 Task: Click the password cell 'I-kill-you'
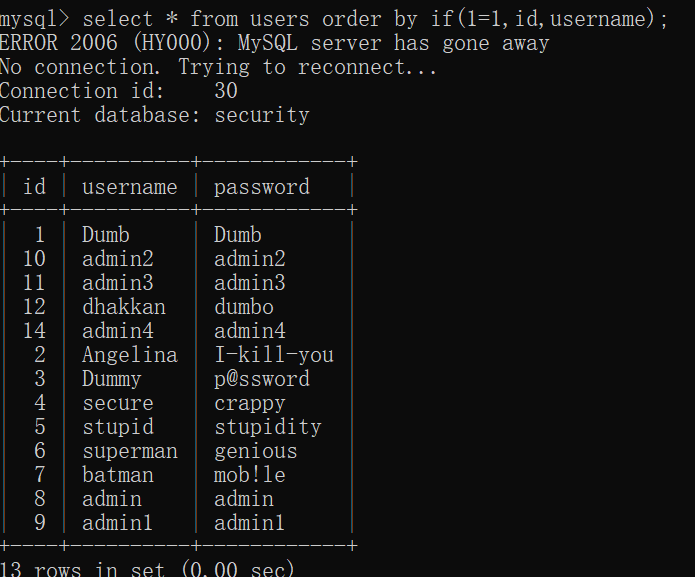point(273,355)
